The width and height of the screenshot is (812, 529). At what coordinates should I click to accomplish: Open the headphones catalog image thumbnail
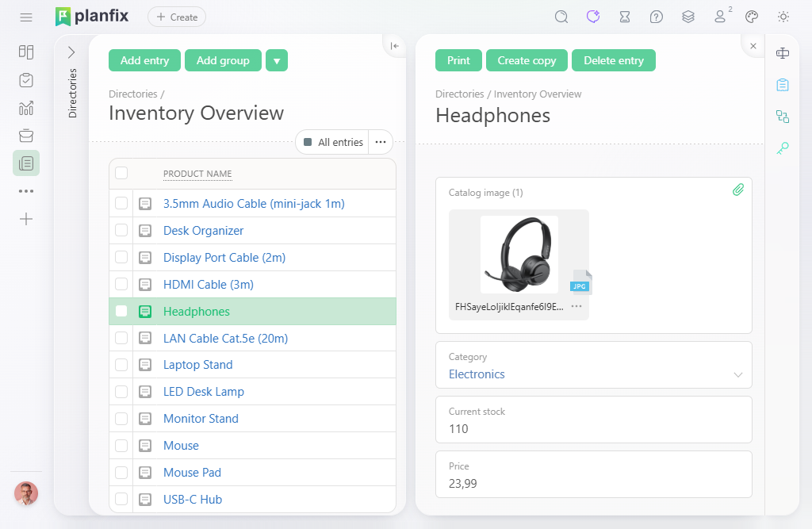click(x=519, y=255)
